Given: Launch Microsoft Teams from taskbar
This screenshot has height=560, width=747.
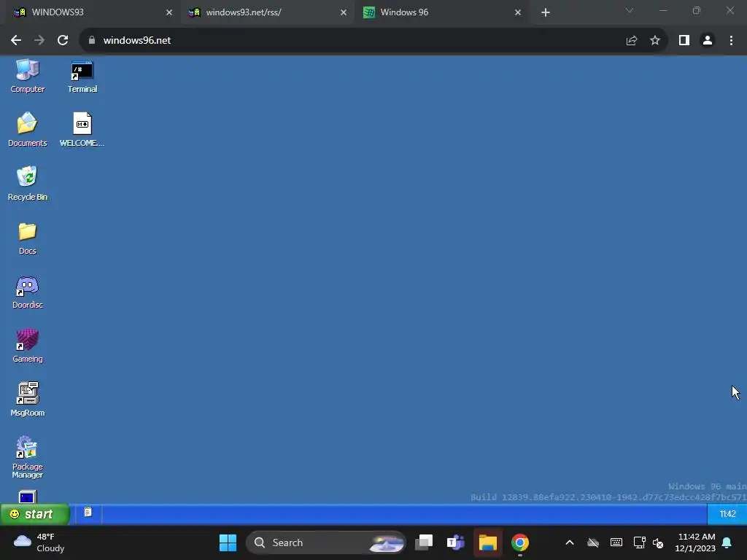Looking at the screenshot, I should coord(455,542).
